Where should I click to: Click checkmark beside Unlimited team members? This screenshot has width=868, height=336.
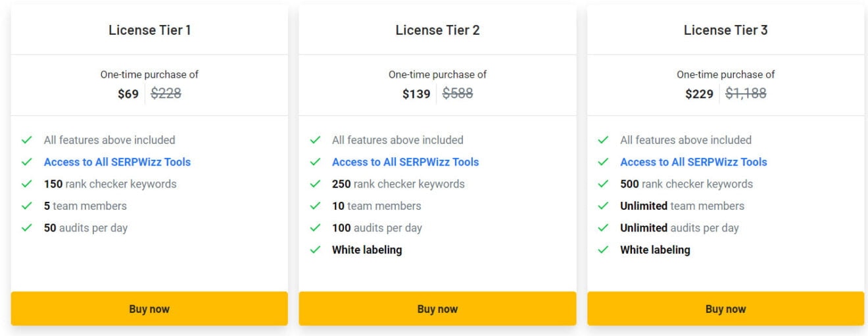[603, 206]
